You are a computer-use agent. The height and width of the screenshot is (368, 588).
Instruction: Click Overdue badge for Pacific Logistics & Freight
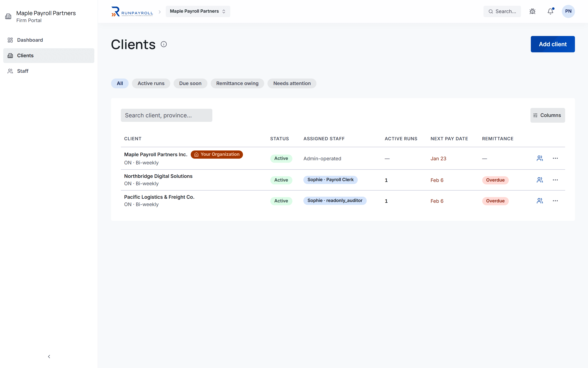point(495,201)
